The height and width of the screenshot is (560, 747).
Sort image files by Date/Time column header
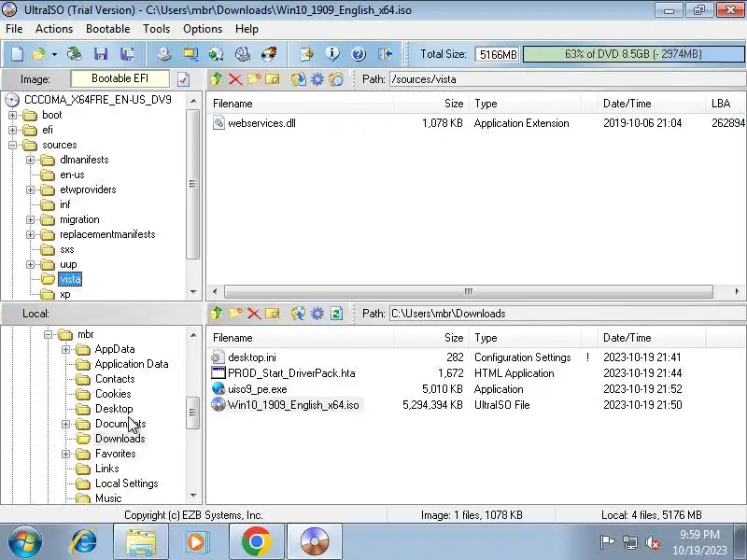651,104
